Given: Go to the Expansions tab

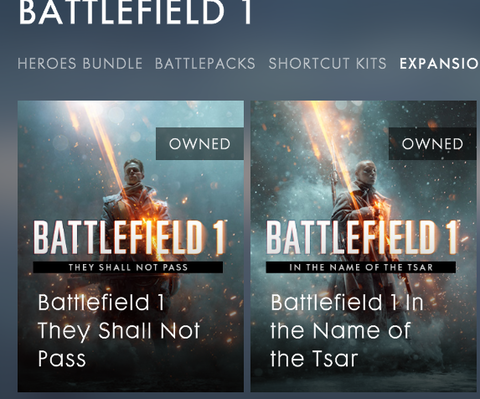Looking at the screenshot, I should coord(440,64).
